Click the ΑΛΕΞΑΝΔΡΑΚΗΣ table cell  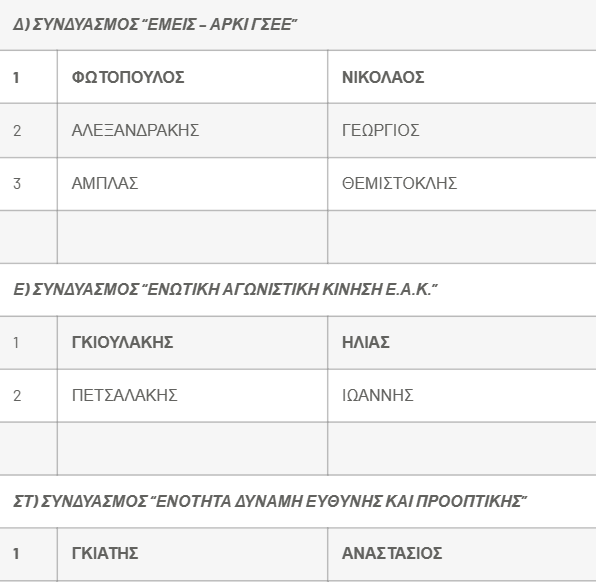(x=192, y=130)
